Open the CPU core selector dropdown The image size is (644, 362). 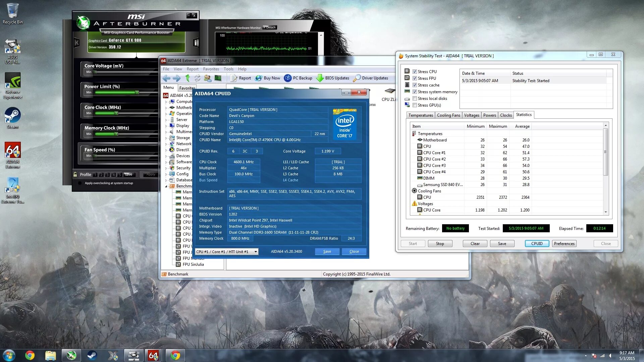point(256,252)
